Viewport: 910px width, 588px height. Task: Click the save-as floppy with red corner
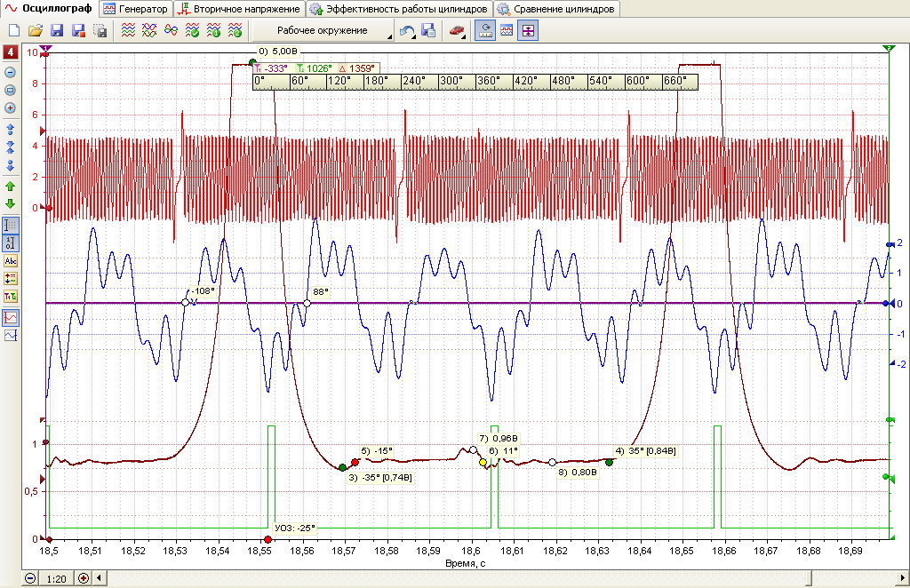click(78, 31)
